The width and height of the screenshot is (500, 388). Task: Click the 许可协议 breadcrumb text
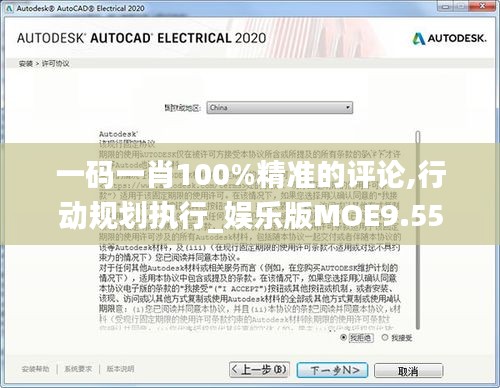click(55, 63)
